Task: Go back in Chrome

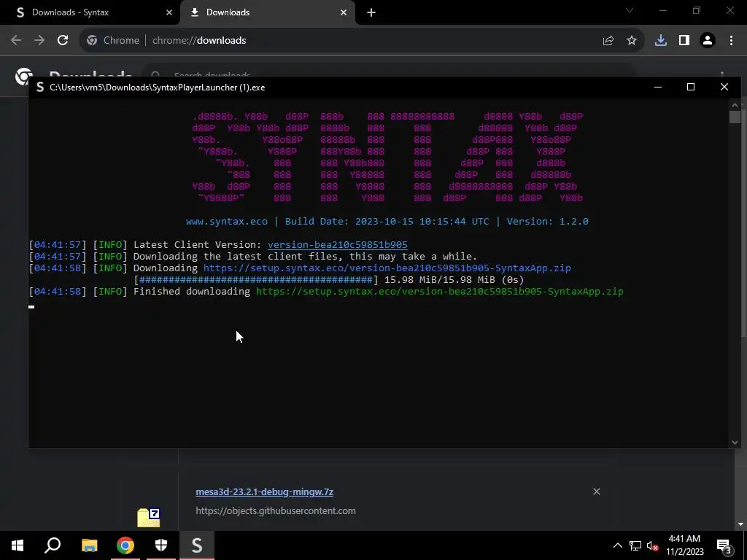Action: coord(16,41)
